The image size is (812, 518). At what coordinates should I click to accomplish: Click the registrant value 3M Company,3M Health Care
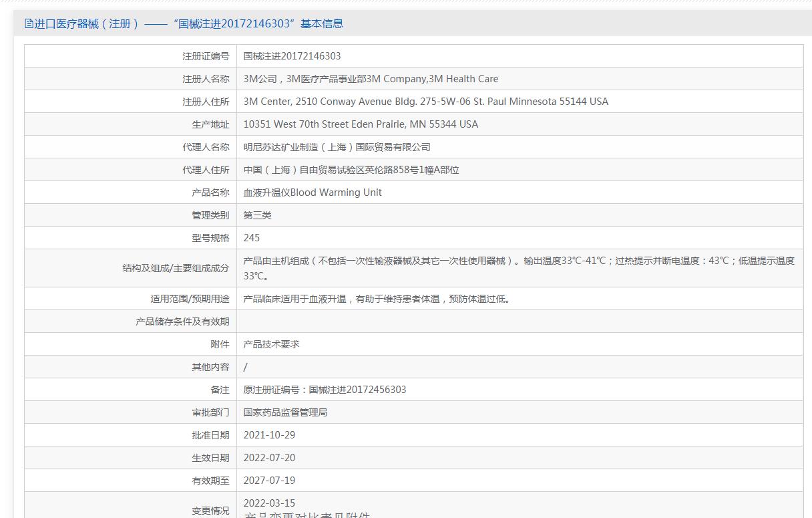coord(371,79)
